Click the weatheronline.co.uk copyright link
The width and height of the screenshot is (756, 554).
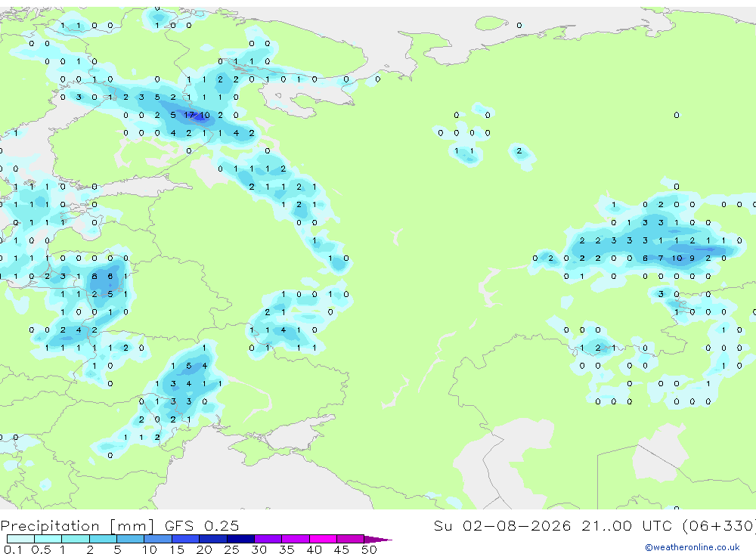click(x=692, y=547)
